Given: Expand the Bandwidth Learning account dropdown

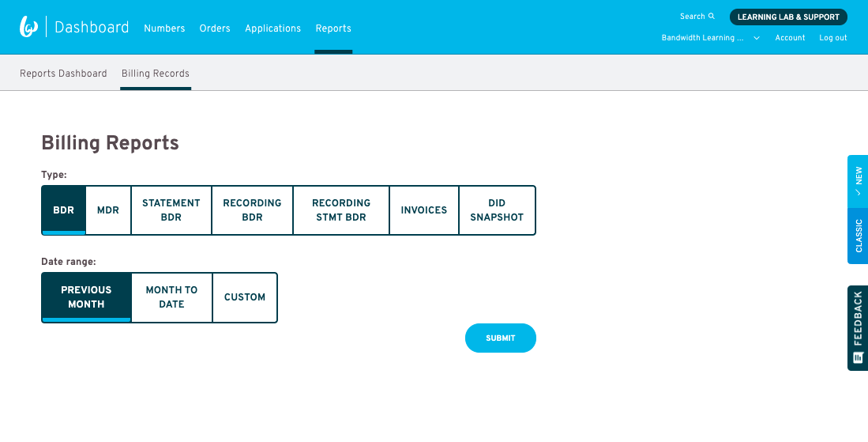Looking at the screenshot, I should pyautogui.click(x=756, y=38).
